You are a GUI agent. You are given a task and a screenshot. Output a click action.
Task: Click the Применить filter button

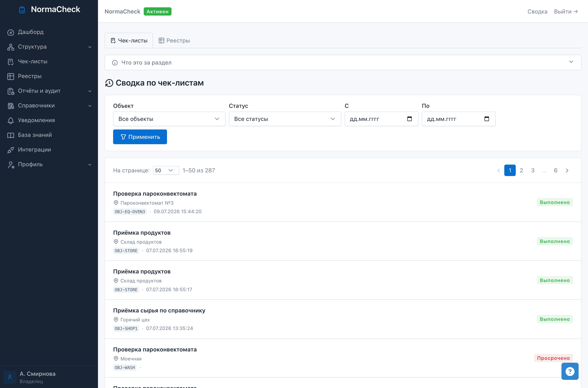pos(140,137)
